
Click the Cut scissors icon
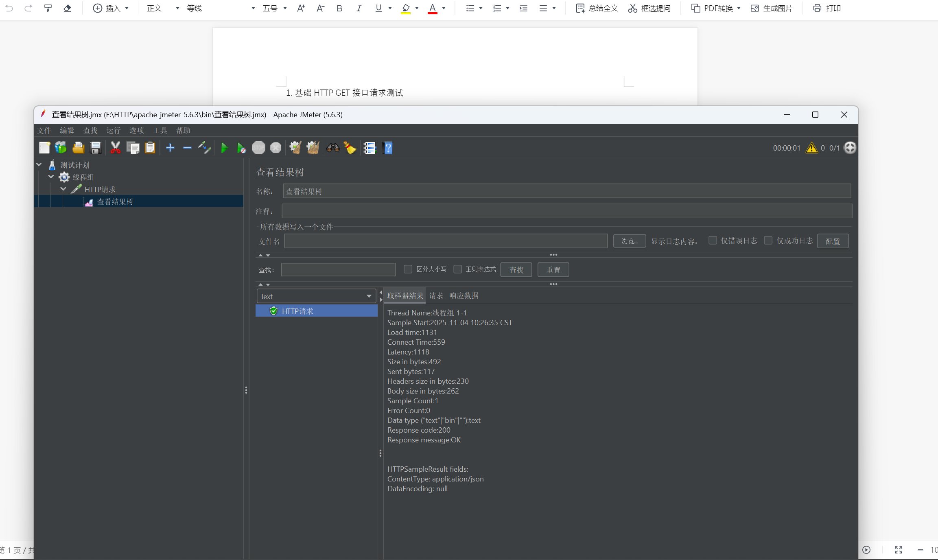click(116, 148)
